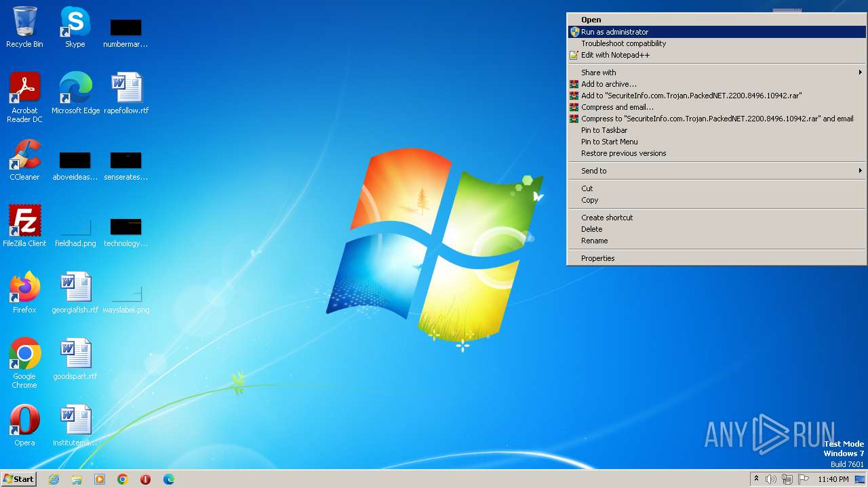Choose Delete in the context menu
Screen dimensions: 868x488
coord(716,229)
